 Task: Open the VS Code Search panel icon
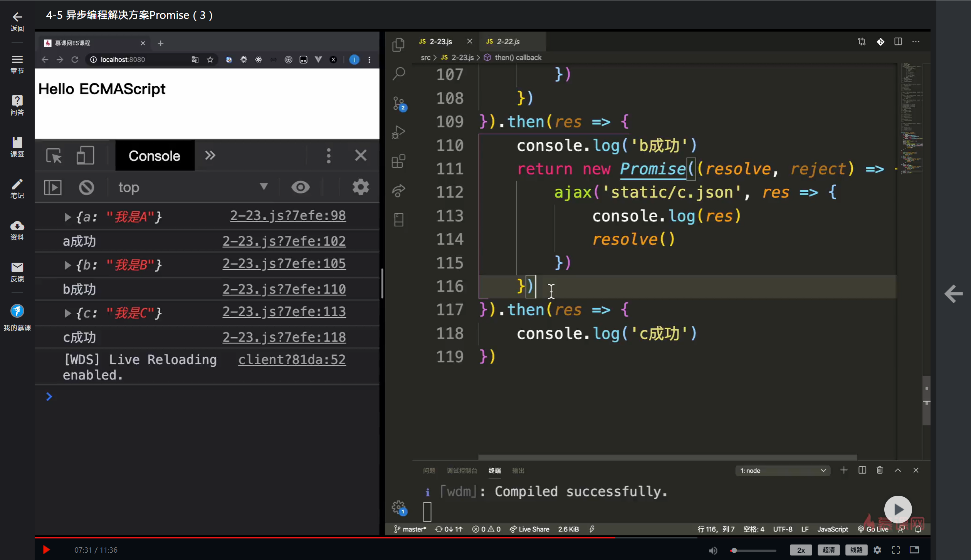pyautogui.click(x=398, y=73)
